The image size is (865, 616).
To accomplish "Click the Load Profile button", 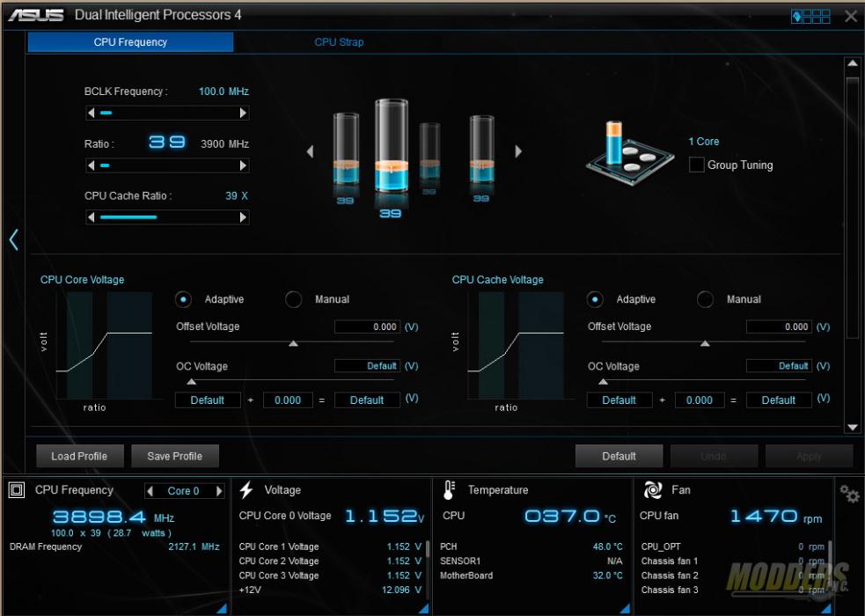I will (x=79, y=456).
